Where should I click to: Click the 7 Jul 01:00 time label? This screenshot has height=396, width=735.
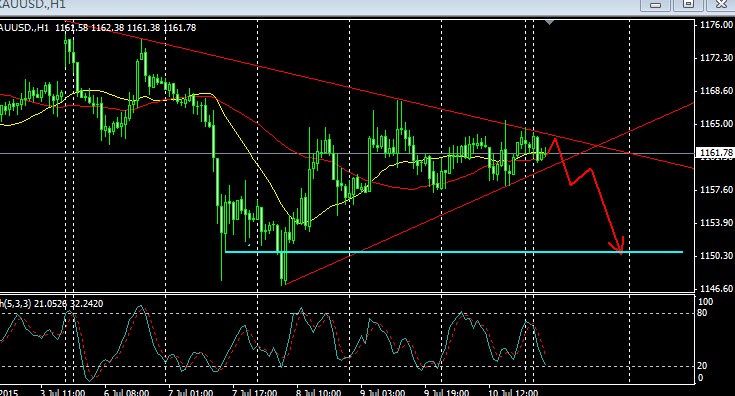tap(191, 392)
